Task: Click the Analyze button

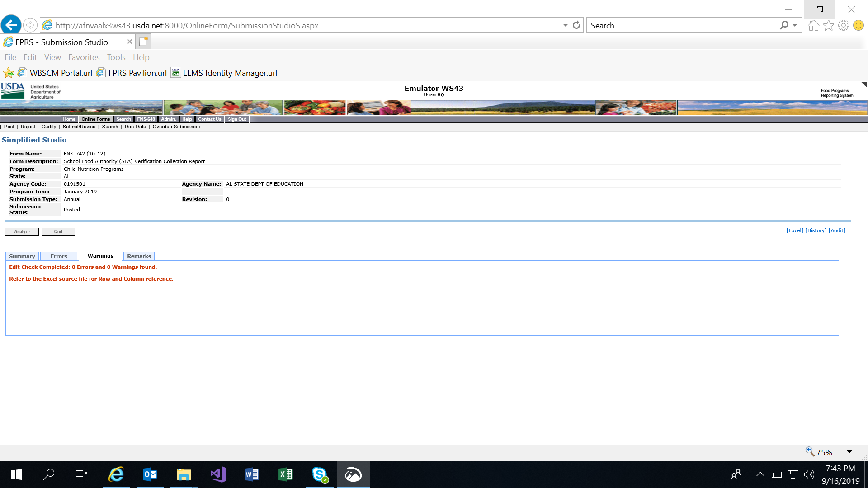Action: point(22,232)
